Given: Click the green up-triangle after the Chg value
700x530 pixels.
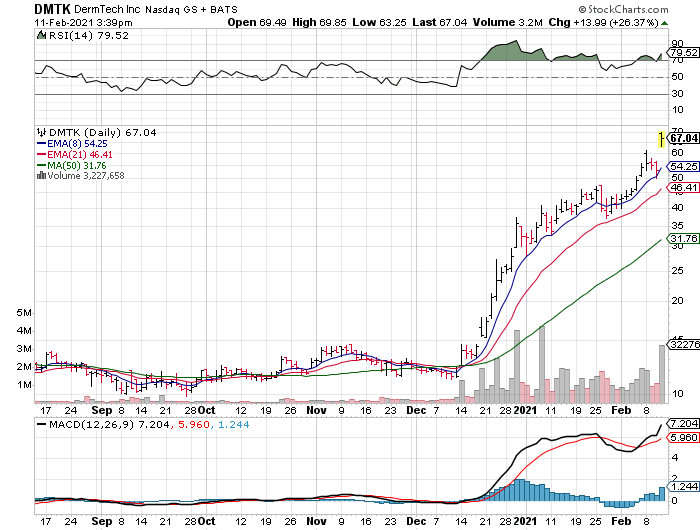Looking at the screenshot, I should [x=665, y=23].
